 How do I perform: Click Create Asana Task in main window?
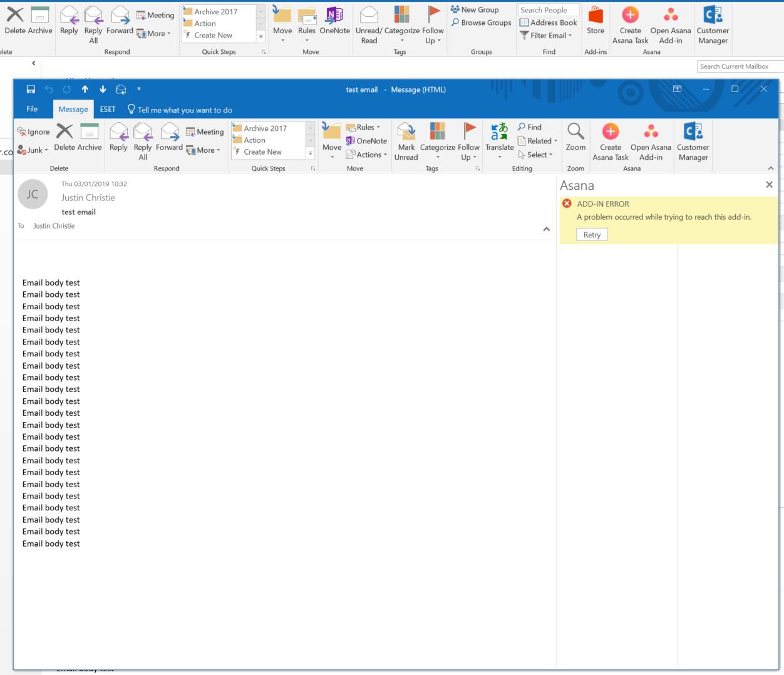tap(630, 25)
